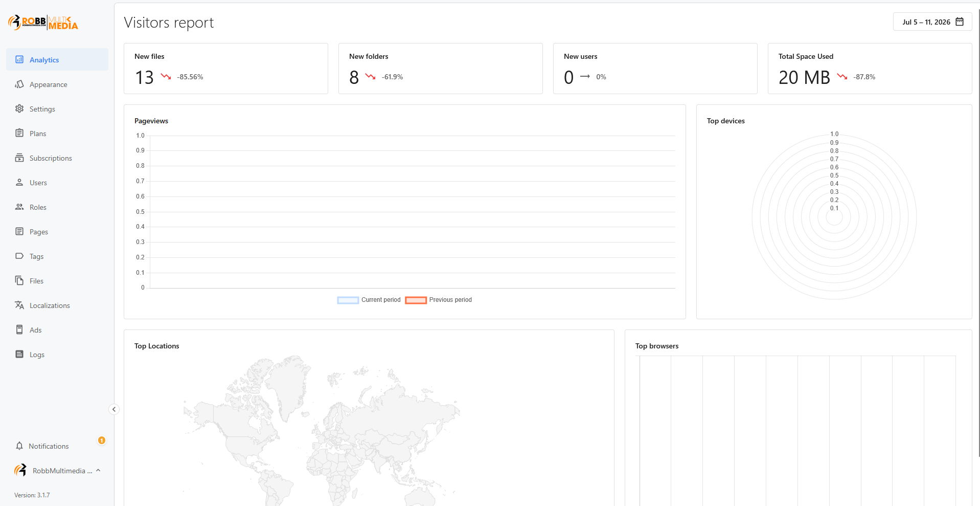This screenshot has height=506, width=980.
Task: Click the Ads phone icon
Action: tap(19, 329)
